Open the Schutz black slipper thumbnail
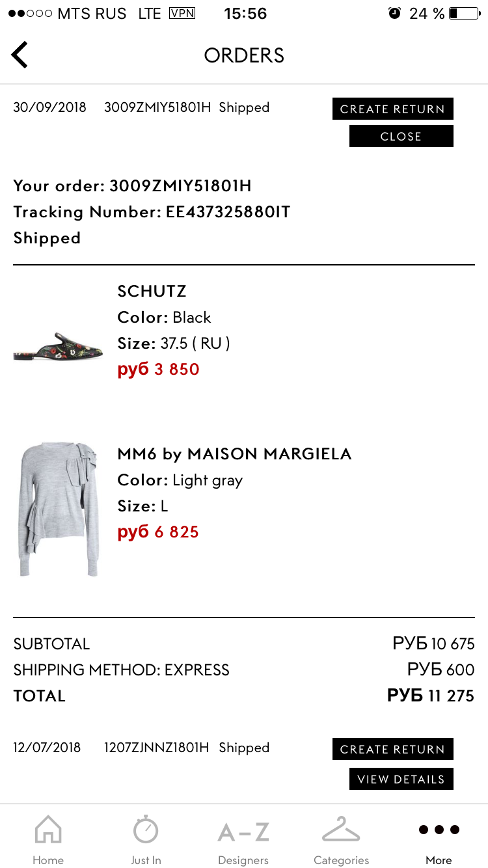488x868 pixels. pos(58,347)
